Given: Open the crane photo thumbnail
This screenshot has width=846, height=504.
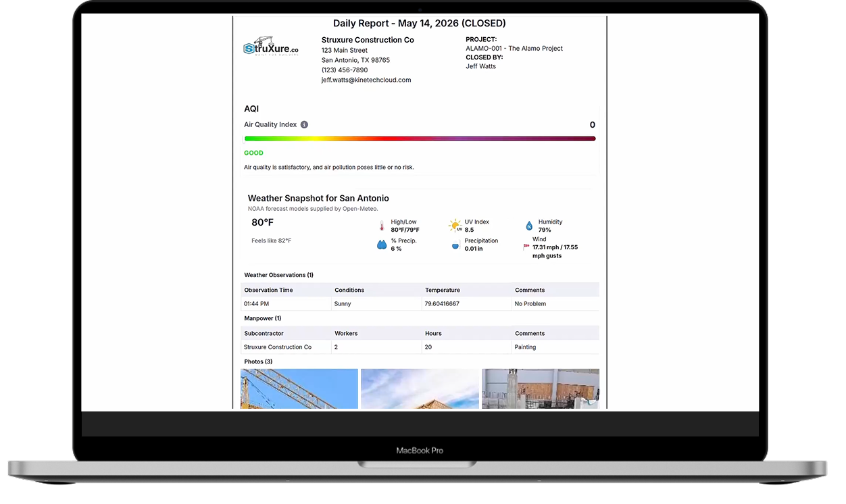Looking at the screenshot, I should (x=299, y=388).
